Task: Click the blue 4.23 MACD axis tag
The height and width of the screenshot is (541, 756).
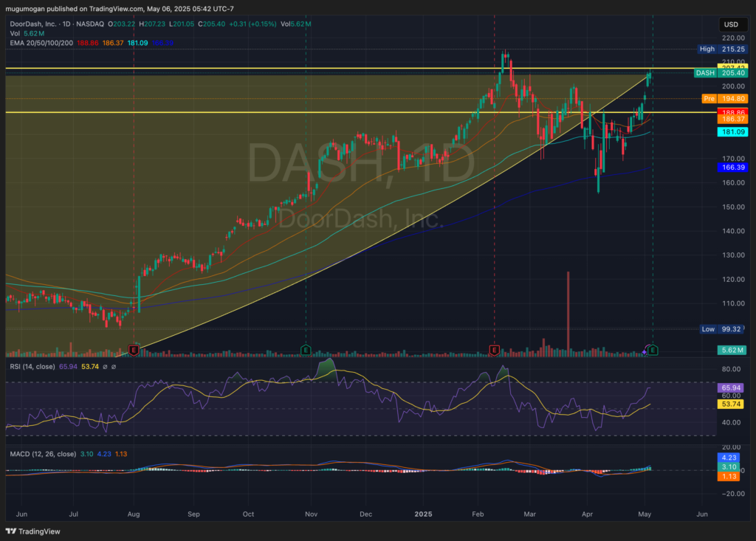Action: pyautogui.click(x=729, y=458)
